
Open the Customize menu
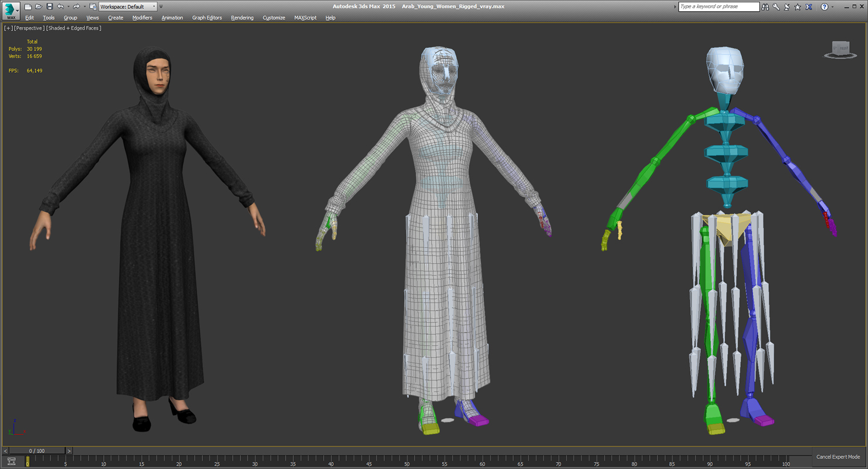pyautogui.click(x=274, y=18)
